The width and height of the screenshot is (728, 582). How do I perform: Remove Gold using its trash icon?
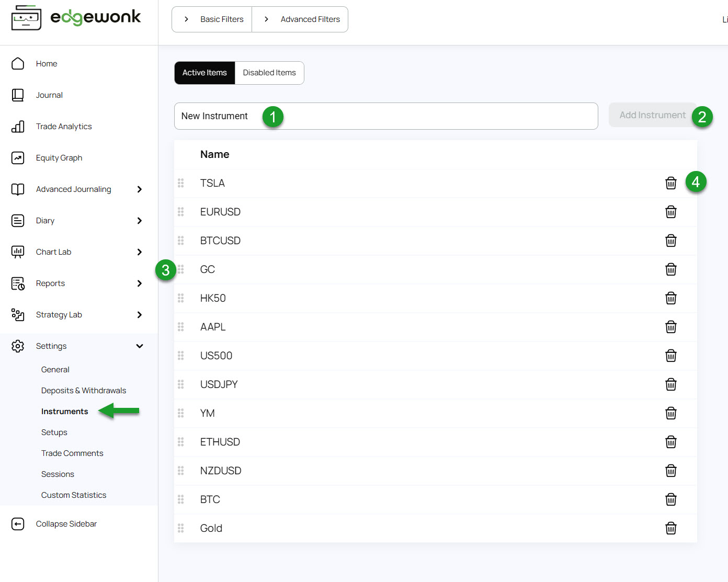pos(670,528)
